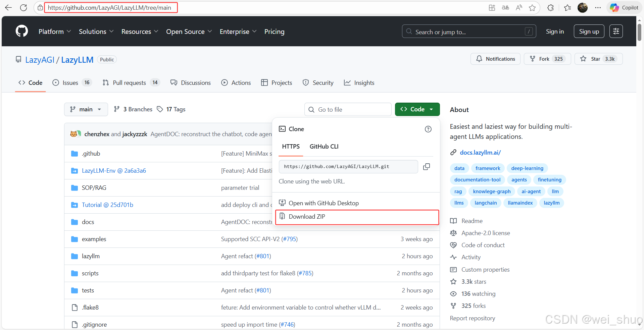Click the Pricing link
Viewport: 644px width, 330px height.
274,32
